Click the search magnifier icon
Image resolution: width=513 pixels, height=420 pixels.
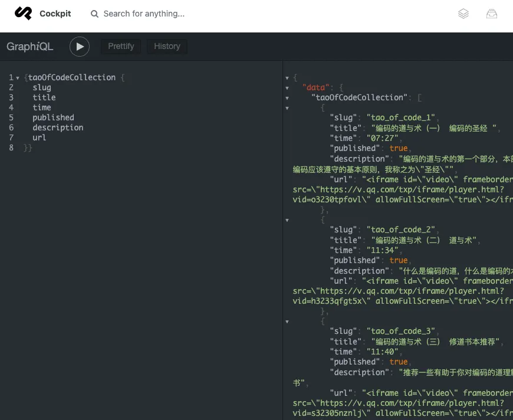94,14
